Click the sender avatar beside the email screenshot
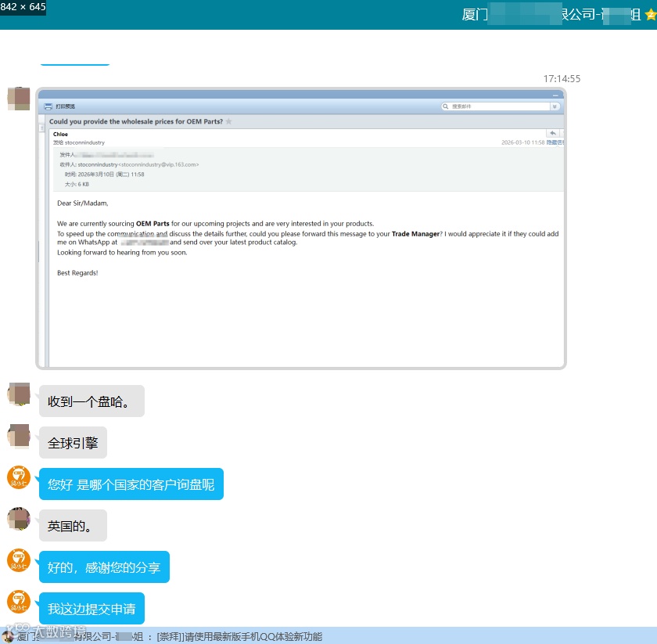This screenshot has width=657, height=644. point(19,99)
